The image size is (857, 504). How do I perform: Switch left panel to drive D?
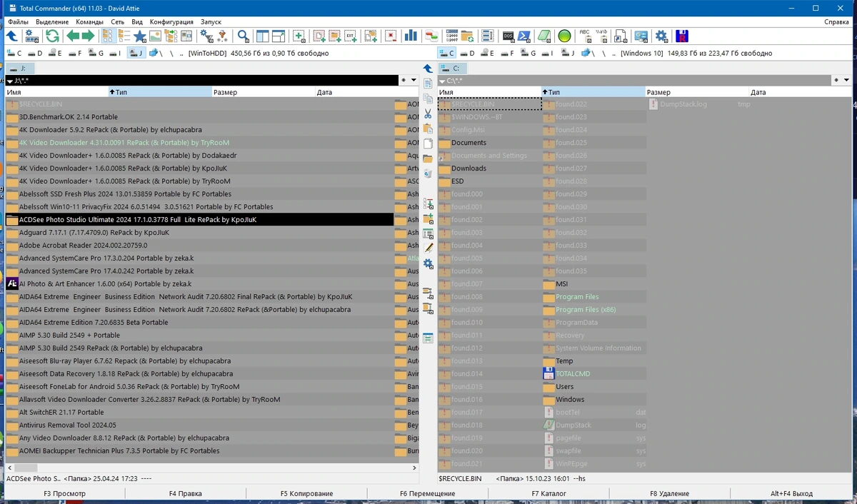[x=36, y=53]
